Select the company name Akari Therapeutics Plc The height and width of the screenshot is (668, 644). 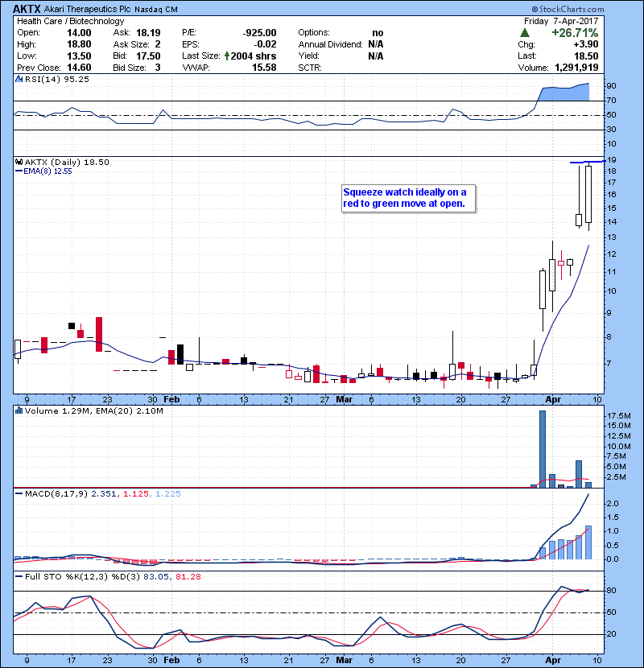click(88, 9)
